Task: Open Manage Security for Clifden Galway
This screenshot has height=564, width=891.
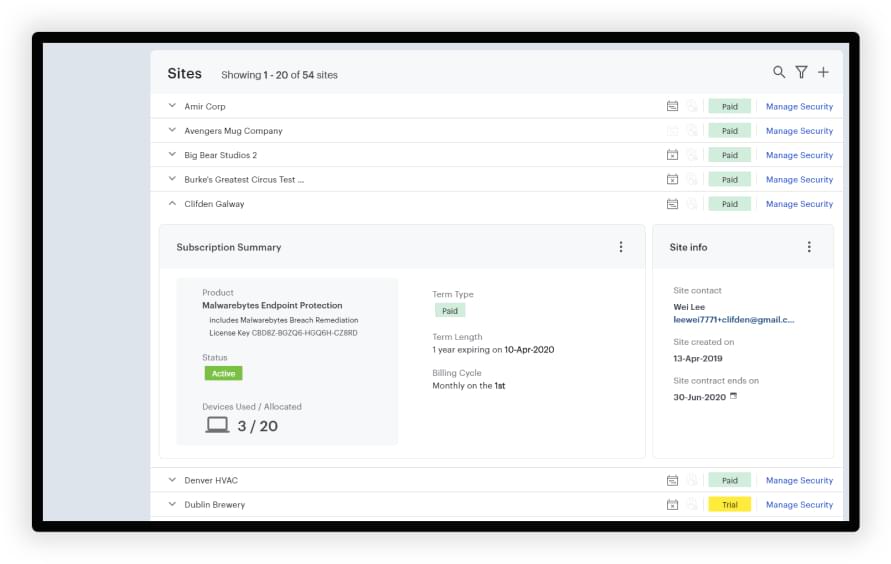Action: pos(799,204)
